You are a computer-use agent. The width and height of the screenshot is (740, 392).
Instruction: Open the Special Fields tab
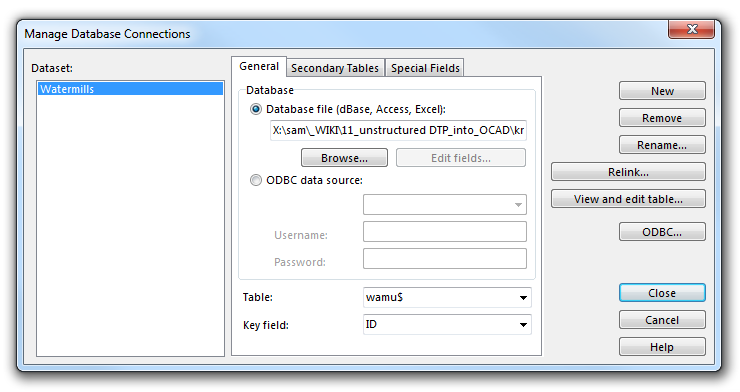425,68
